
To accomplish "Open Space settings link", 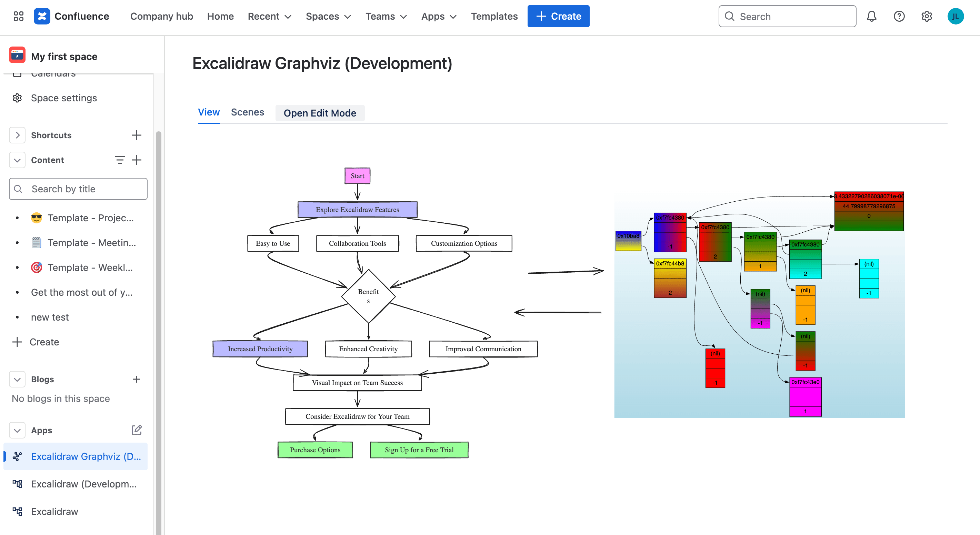I will (x=63, y=98).
